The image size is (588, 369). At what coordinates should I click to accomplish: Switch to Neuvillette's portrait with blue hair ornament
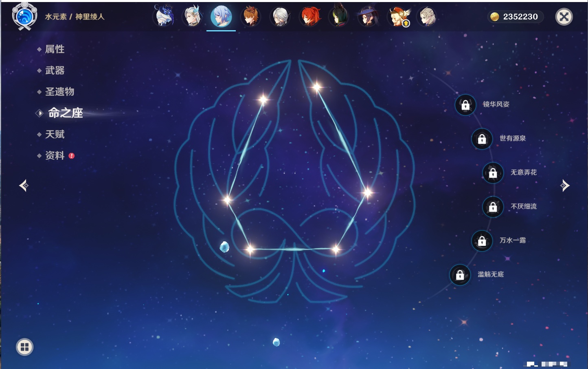point(193,16)
